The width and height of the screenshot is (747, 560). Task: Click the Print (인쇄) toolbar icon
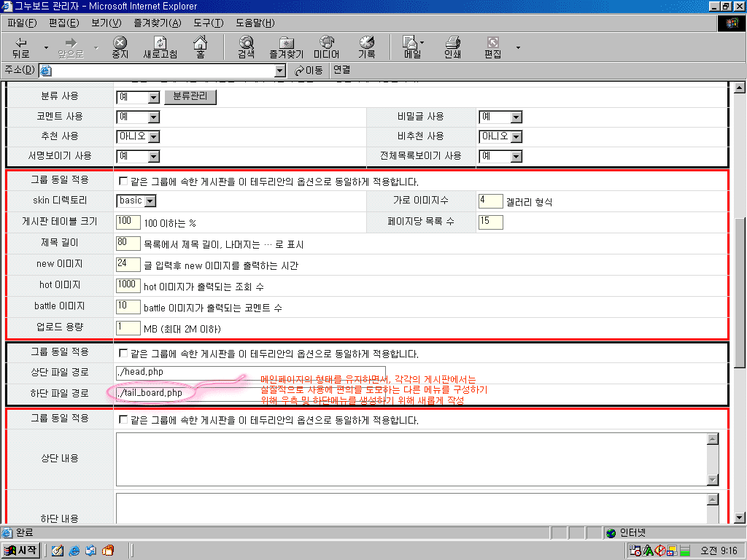[452, 47]
